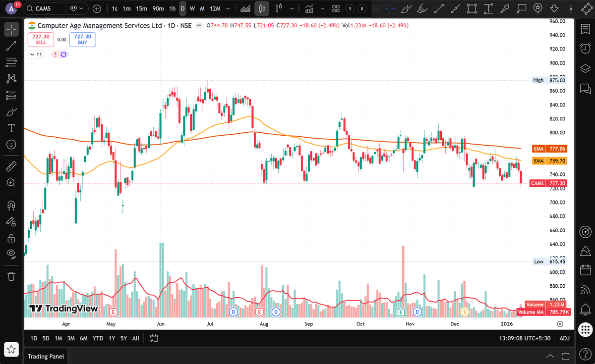
Task: Click the circled B toolbar button
Action: 362,8
